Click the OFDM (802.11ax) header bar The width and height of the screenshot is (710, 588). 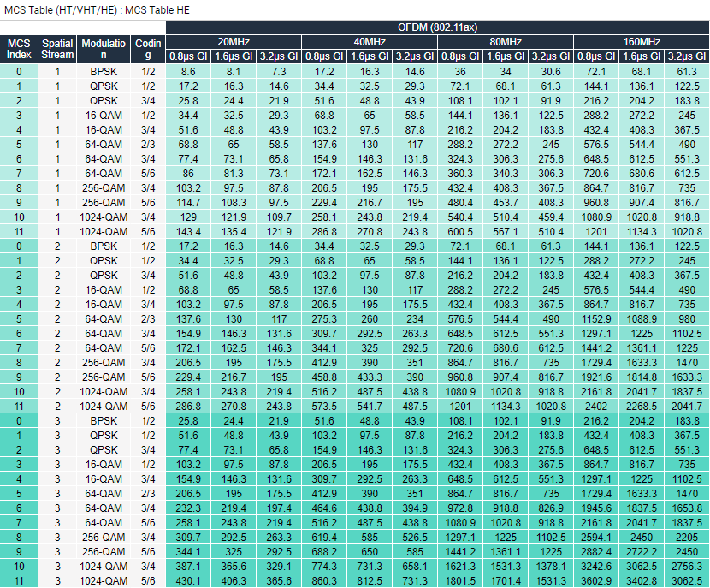tap(437, 27)
